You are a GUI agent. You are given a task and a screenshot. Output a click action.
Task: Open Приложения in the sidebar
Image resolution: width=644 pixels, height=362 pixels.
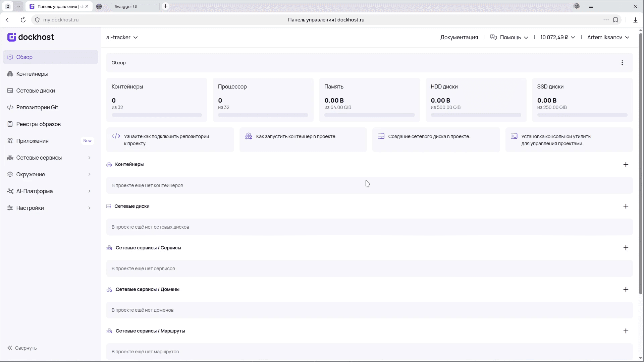click(x=51, y=141)
